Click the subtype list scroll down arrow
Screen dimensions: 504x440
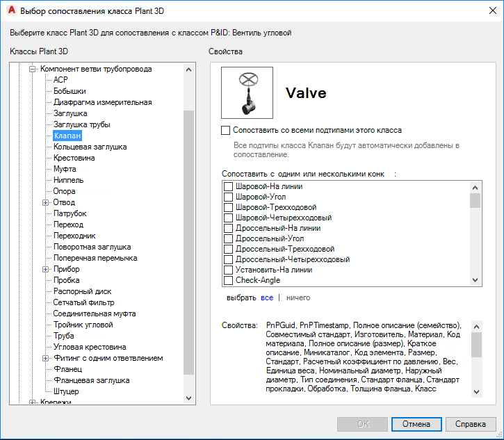tap(475, 280)
